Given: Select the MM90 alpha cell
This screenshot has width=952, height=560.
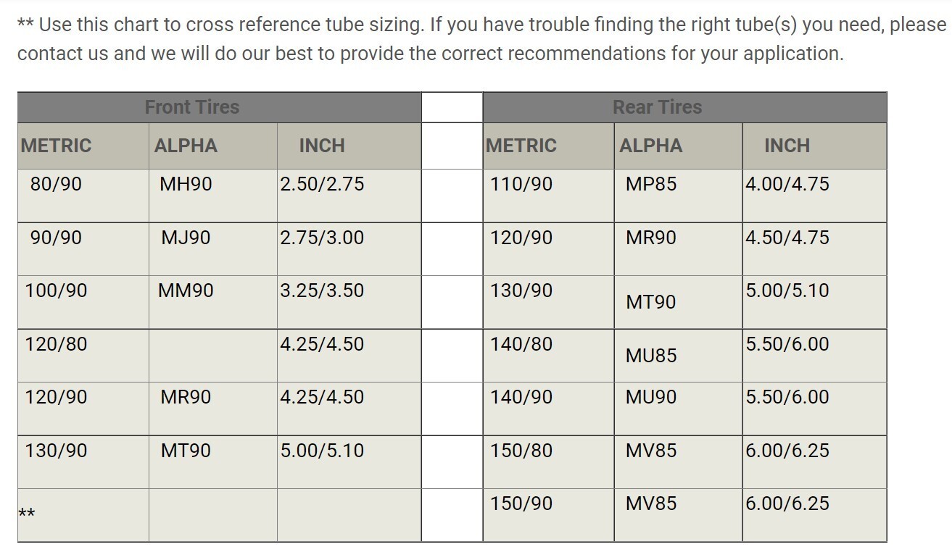Looking at the screenshot, I should click(213, 303).
